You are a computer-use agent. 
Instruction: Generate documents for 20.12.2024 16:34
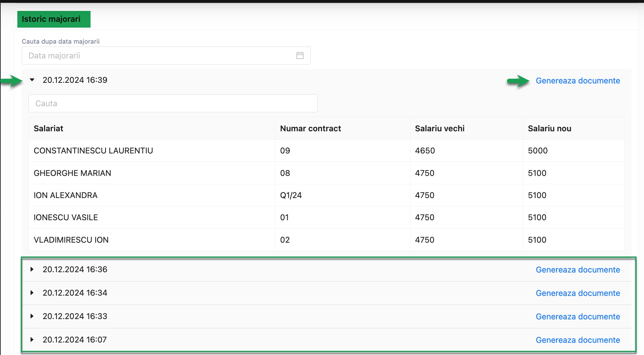(x=578, y=293)
